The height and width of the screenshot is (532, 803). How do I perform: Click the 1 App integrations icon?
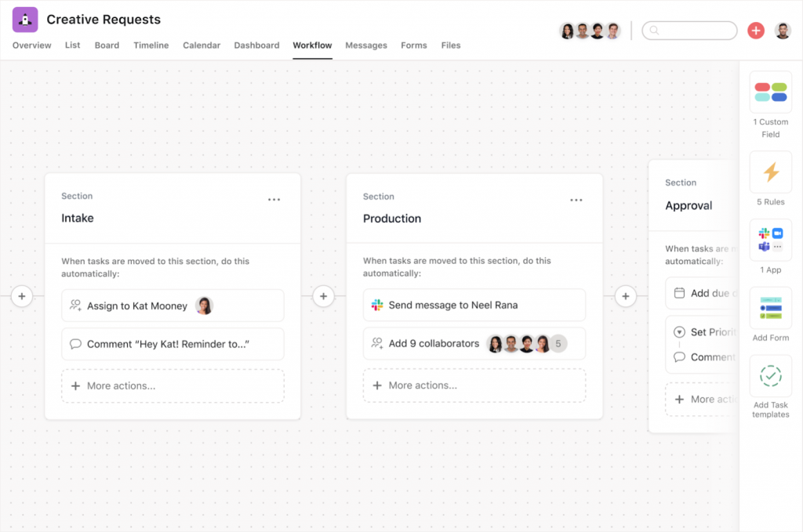click(x=770, y=240)
